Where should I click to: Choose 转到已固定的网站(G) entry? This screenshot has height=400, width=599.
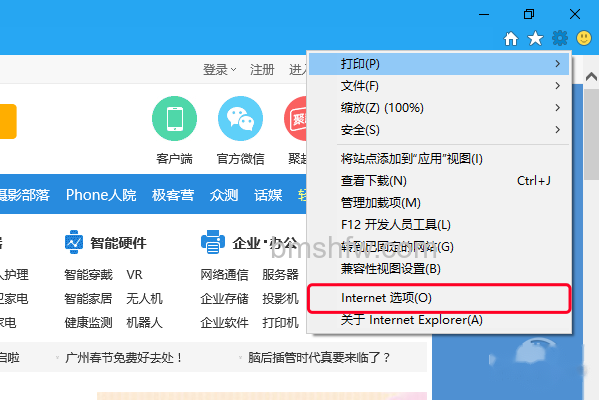click(439, 247)
